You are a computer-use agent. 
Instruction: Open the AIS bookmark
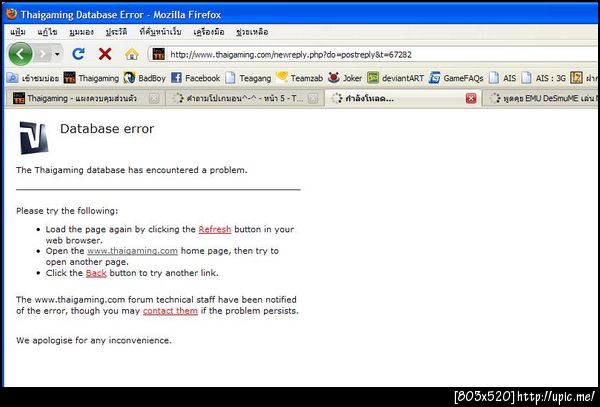coord(502,78)
